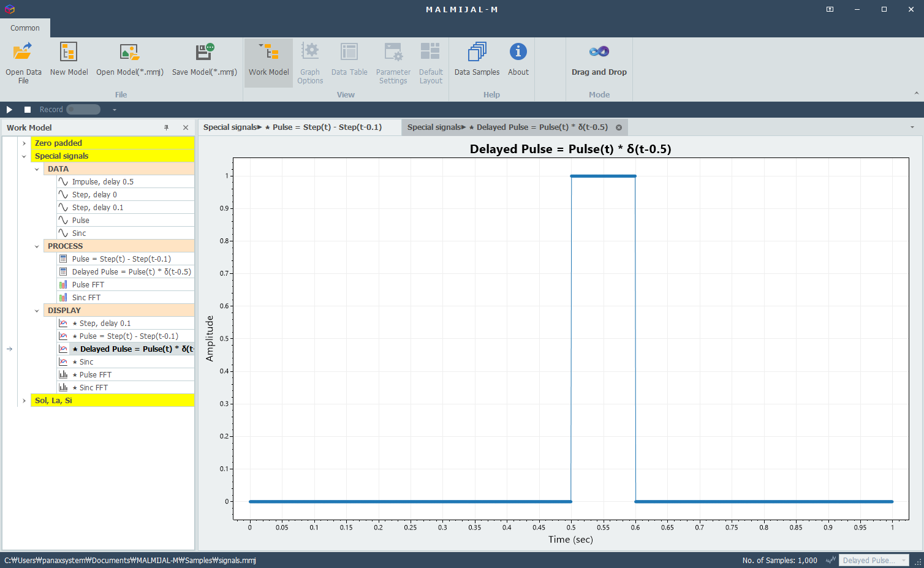Viewport: 924px width, 568px height.
Task: Select display ★ Pulse FFT item
Action: [126, 375]
